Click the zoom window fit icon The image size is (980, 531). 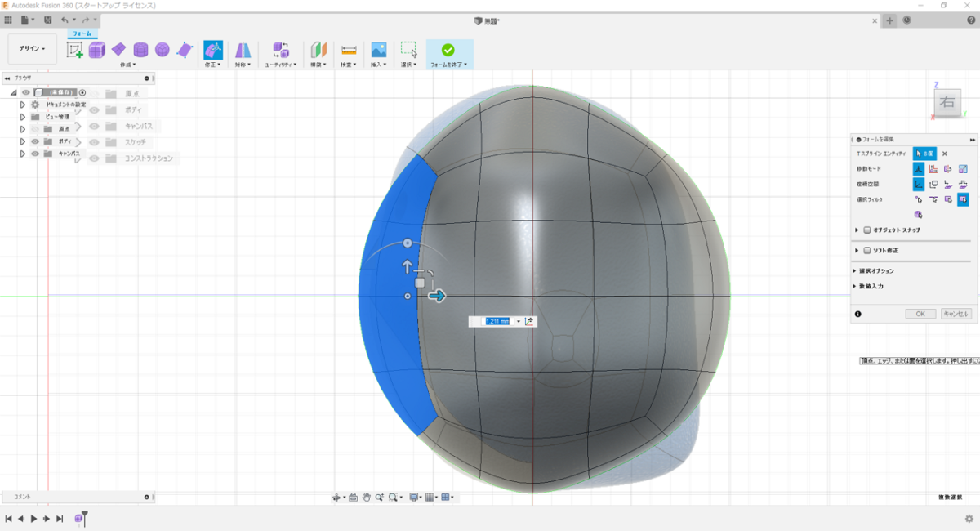[x=394, y=497]
